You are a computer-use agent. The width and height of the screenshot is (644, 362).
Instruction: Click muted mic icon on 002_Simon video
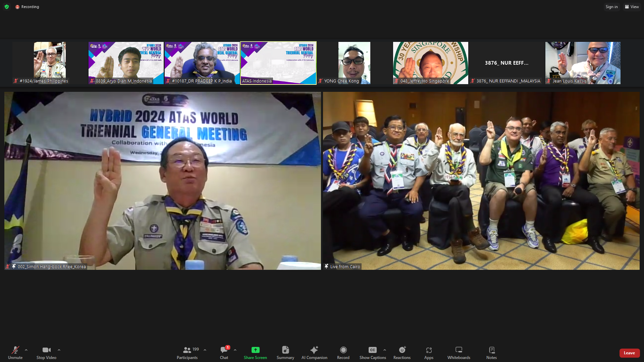[8, 266]
